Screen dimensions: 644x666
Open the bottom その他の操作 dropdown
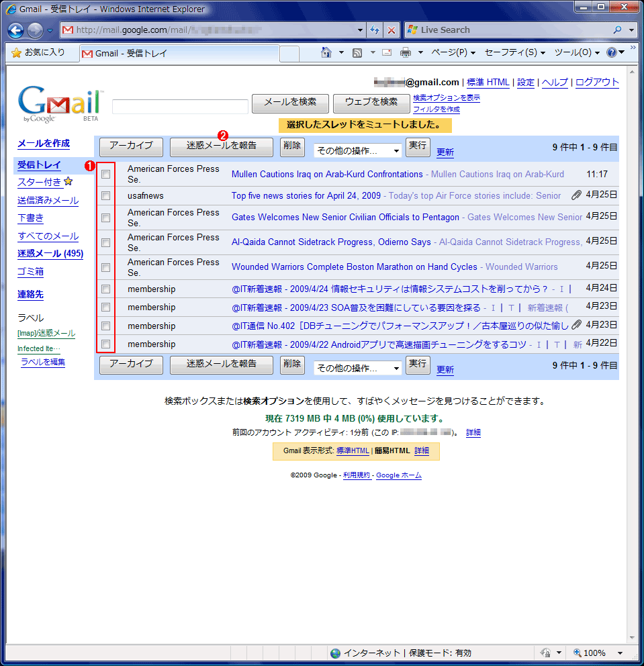tap(358, 368)
